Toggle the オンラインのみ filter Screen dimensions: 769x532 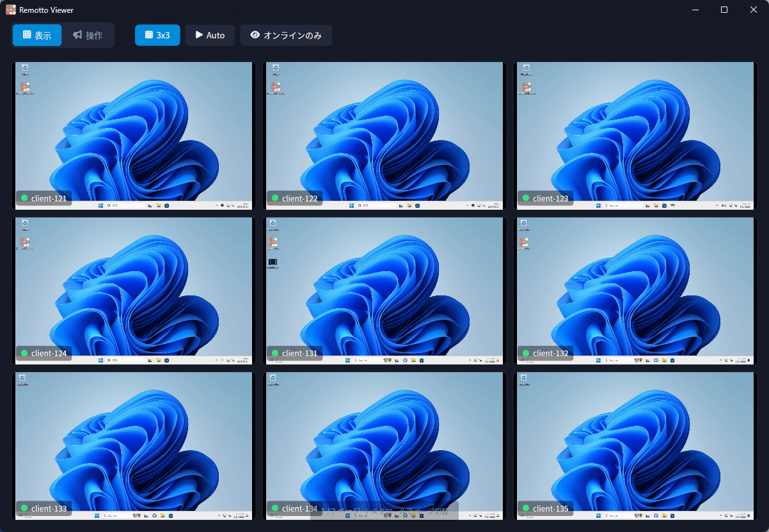286,35
